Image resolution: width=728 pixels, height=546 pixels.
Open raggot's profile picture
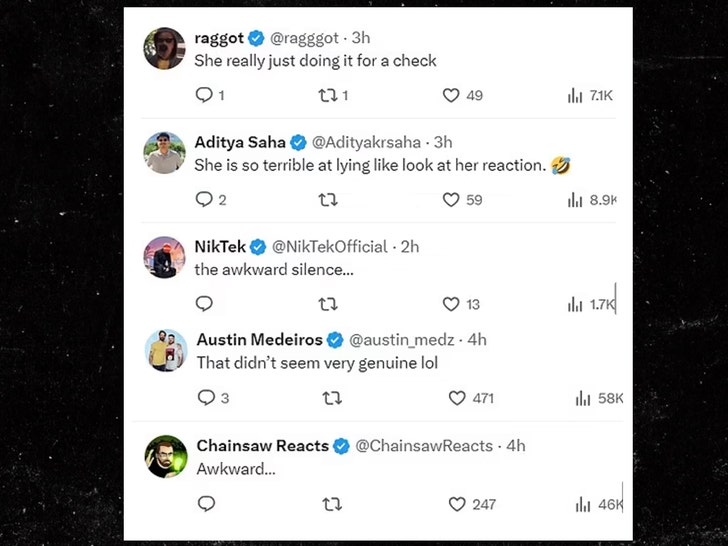pos(164,48)
